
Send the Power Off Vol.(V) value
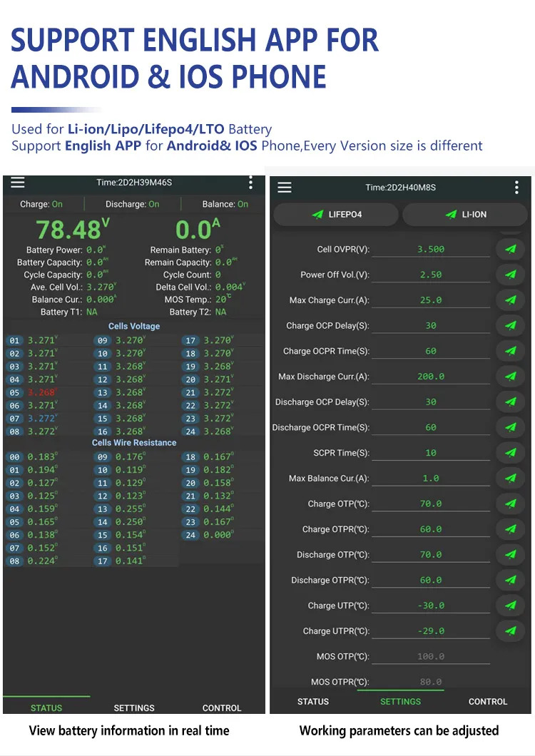pyautogui.click(x=511, y=275)
